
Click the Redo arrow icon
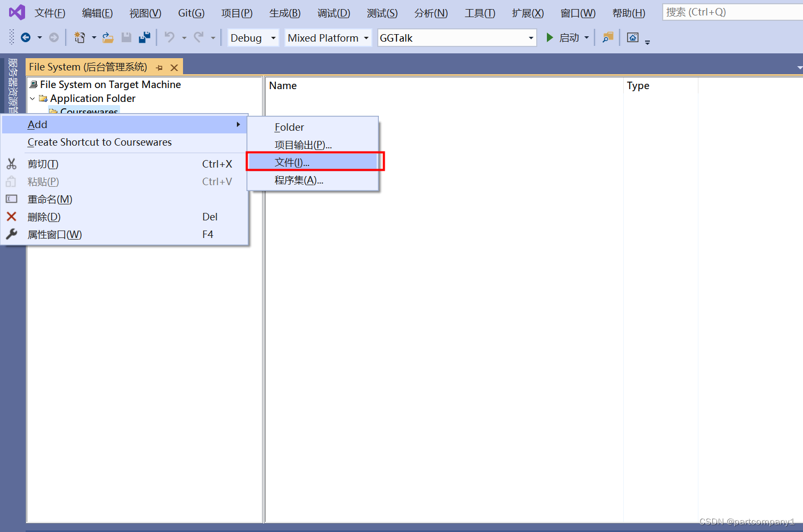pyautogui.click(x=198, y=37)
